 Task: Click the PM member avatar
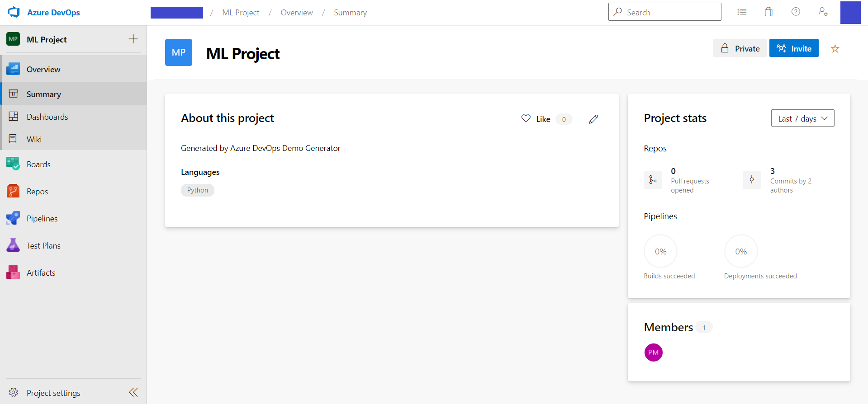coord(654,352)
